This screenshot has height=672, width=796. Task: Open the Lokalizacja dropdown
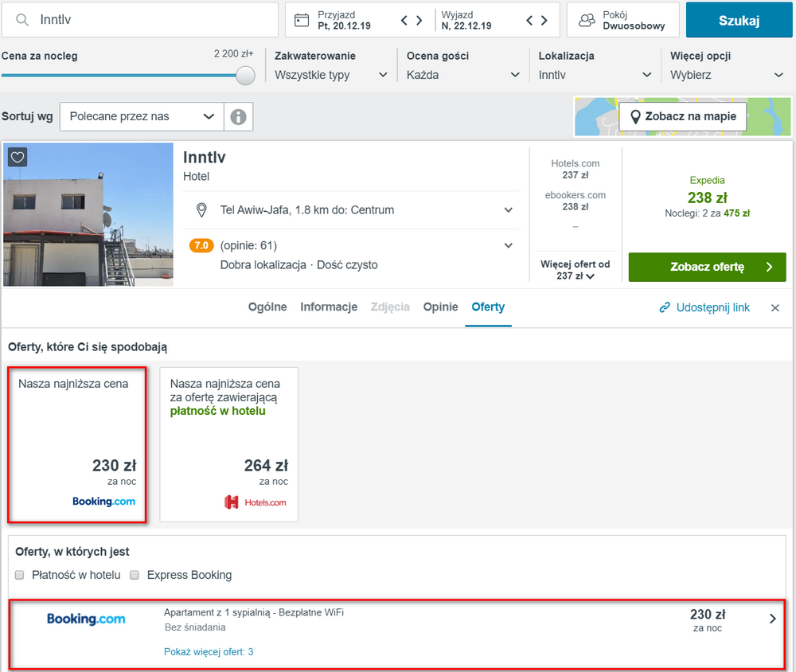[x=595, y=75]
